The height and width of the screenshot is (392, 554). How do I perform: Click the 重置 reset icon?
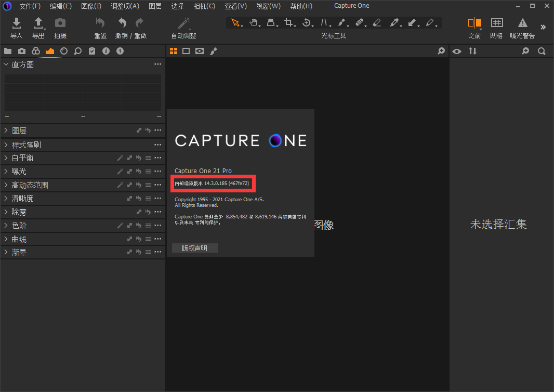coord(100,23)
